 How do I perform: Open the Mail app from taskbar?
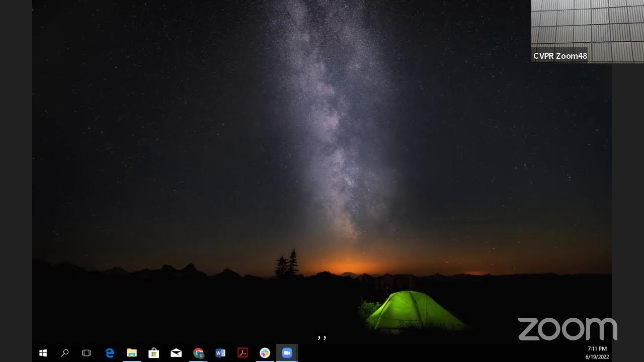click(176, 353)
